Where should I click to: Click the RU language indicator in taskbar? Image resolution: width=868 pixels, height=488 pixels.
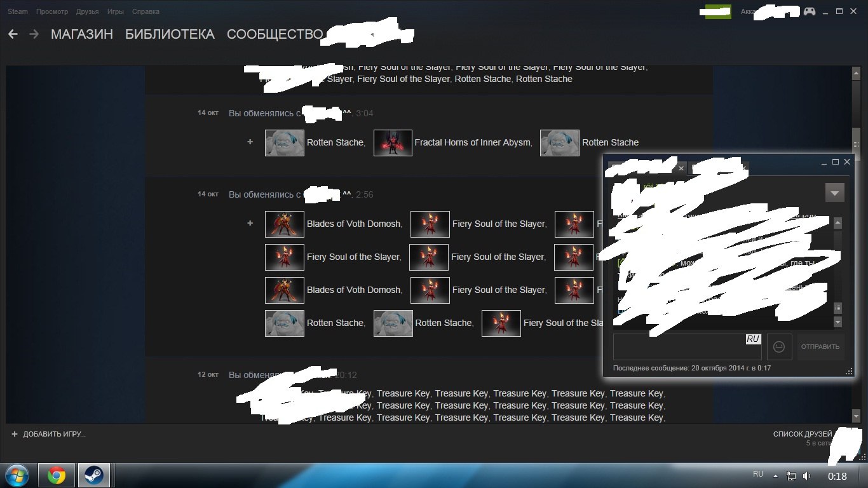point(758,474)
